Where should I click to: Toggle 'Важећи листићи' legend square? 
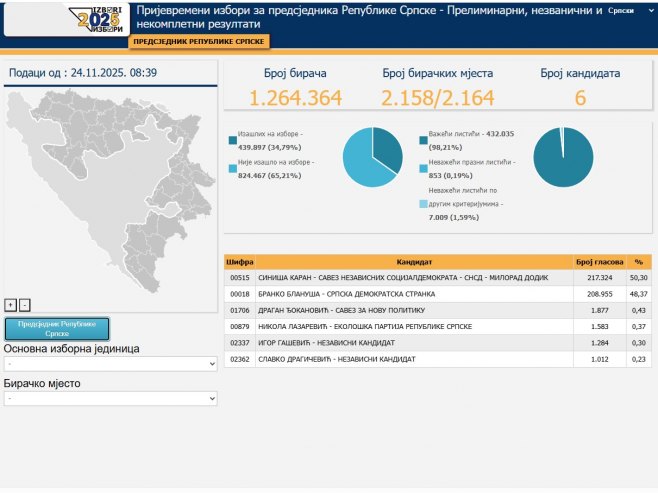pos(423,138)
